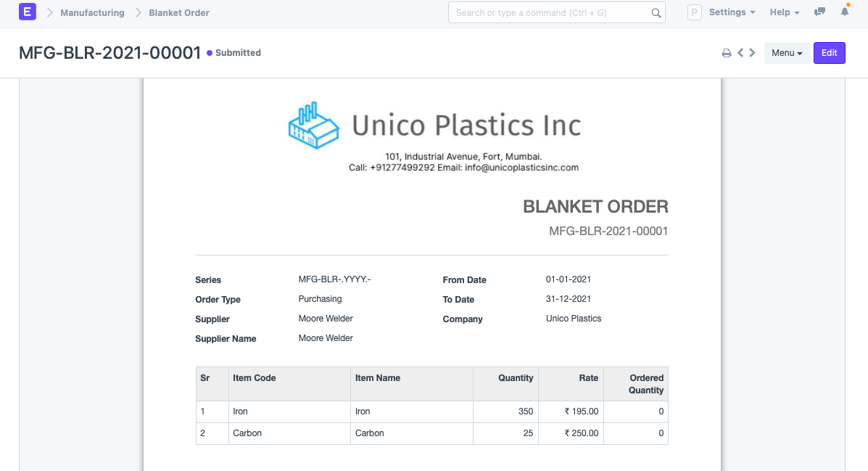
Task: Click the BLANKET ORDER heading
Action: 595,207
